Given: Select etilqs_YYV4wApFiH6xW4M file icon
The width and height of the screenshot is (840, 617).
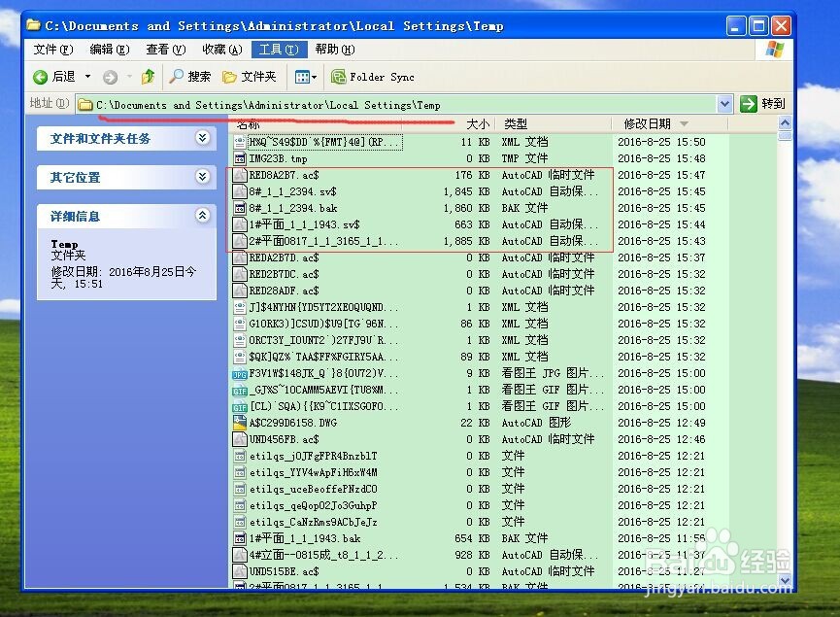Looking at the screenshot, I should (x=240, y=473).
